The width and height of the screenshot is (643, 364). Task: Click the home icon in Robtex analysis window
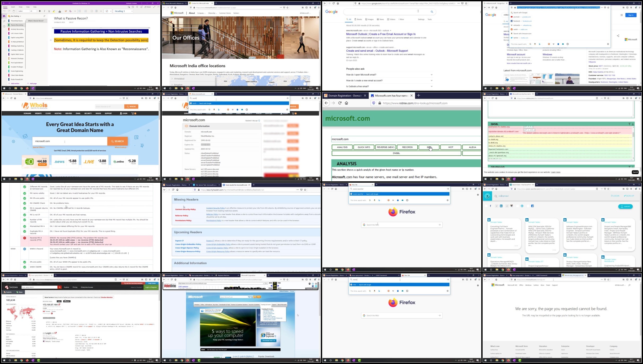pos(347,103)
